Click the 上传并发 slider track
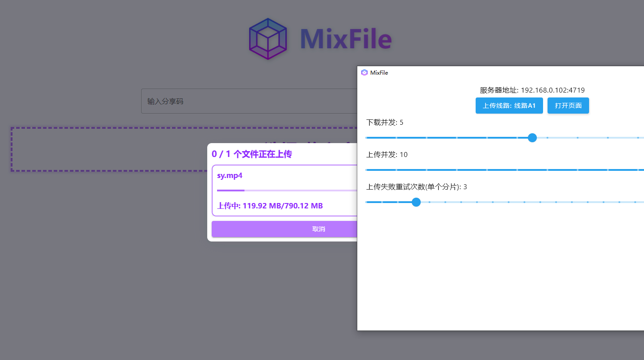 (x=491, y=170)
